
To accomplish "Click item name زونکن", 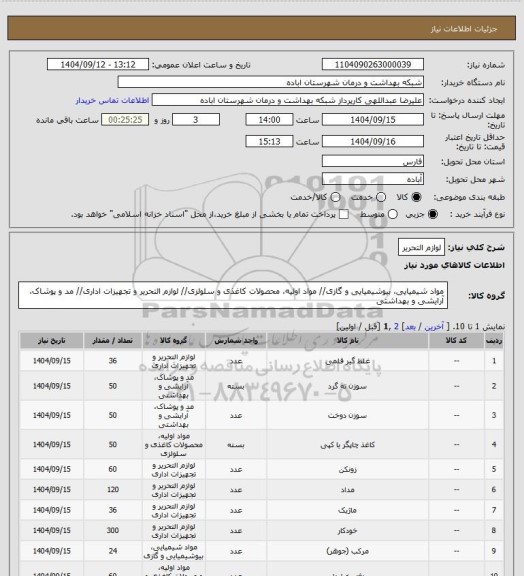I will pos(348,469).
